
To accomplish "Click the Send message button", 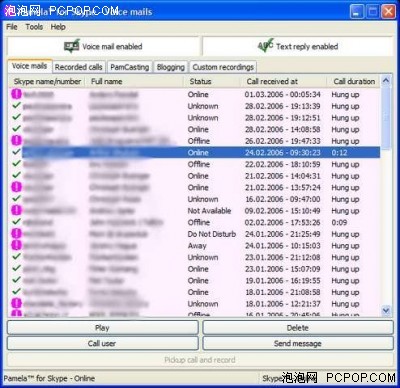I will [x=298, y=343].
